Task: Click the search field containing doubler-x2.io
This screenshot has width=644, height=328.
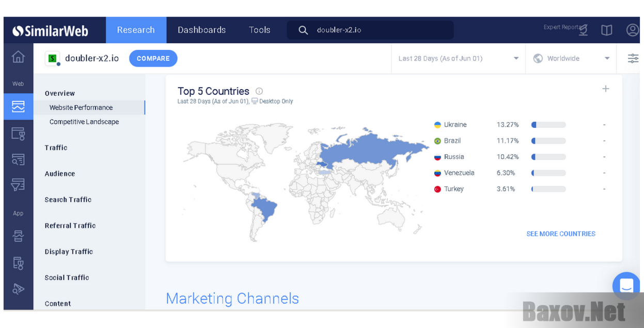Action: (370, 30)
